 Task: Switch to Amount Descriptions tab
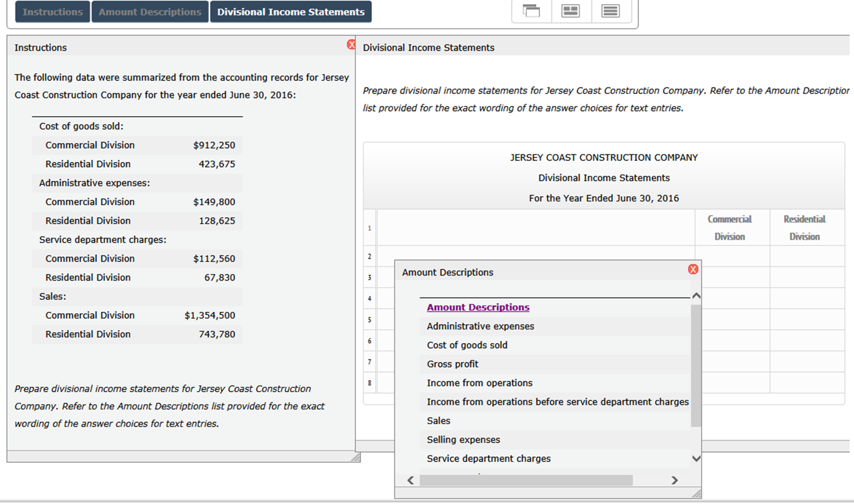click(x=150, y=12)
